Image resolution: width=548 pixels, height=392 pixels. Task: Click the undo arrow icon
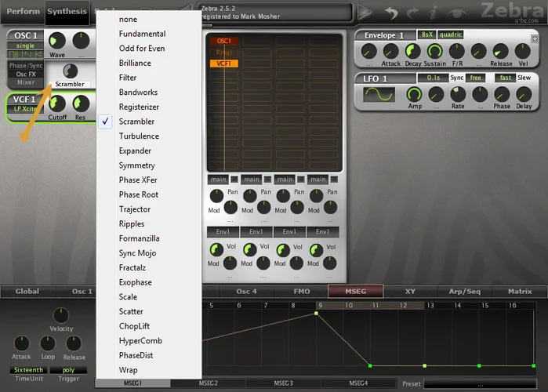tap(391, 13)
